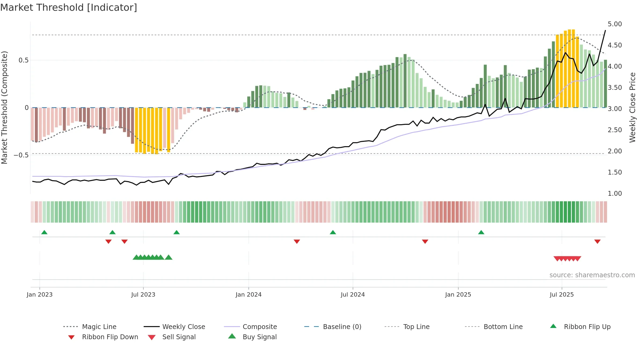Viewport: 644px width, 362px height.
Task: Toggle the Weekly Close legend entry
Action: click(x=174, y=327)
